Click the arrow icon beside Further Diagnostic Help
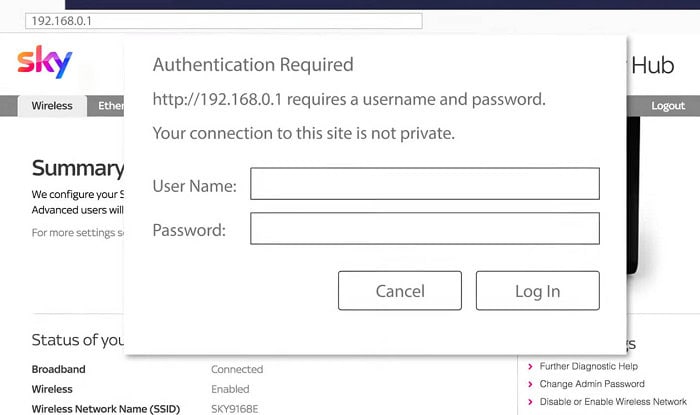This screenshot has height=415, width=700. [x=530, y=366]
